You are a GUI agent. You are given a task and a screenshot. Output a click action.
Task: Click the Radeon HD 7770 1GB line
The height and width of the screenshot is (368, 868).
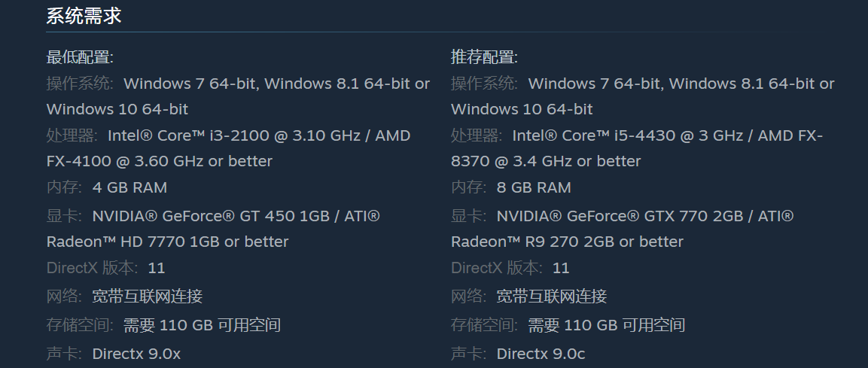[x=167, y=242]
